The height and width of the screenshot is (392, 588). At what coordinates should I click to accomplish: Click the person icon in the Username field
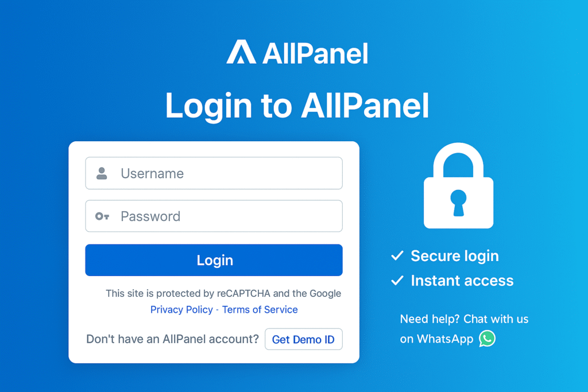coord(103,173)
